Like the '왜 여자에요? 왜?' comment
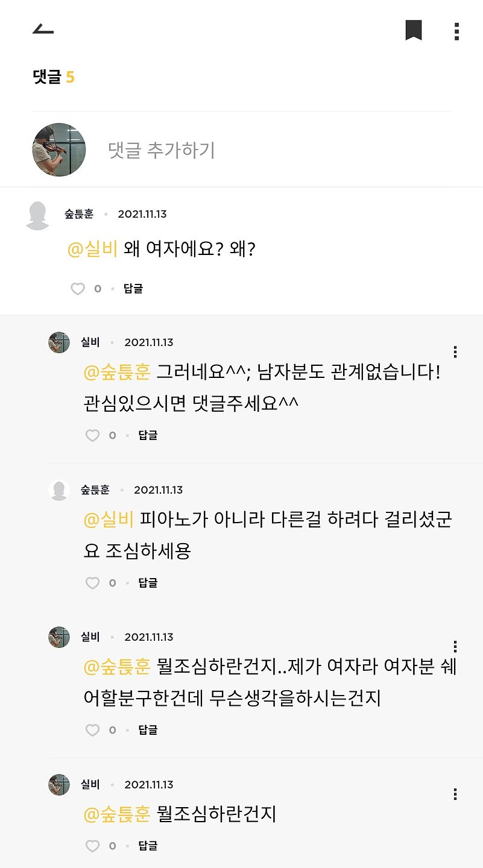483x868 pixels. [78, 289]
